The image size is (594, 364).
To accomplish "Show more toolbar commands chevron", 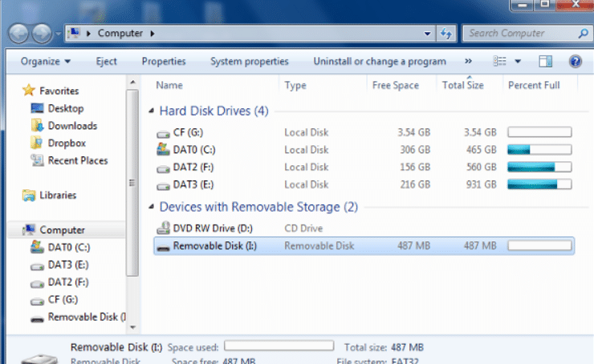I will click(468, 61).
